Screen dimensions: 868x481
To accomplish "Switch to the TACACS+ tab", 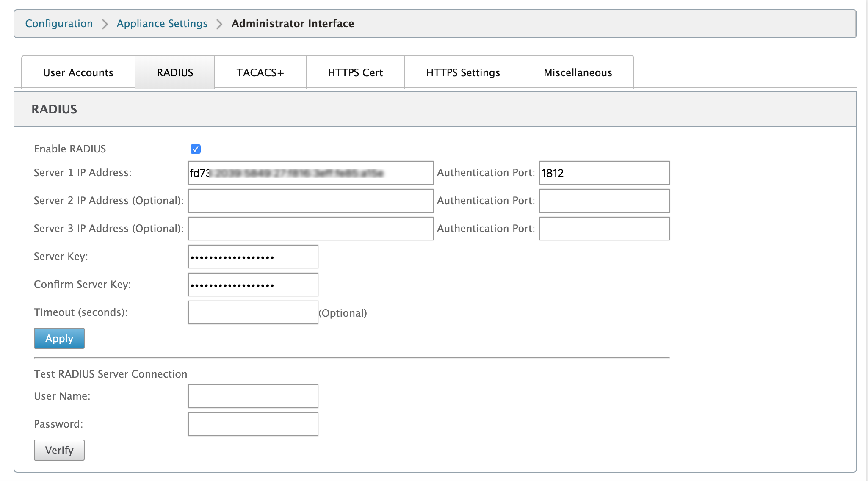I will (260, 72).
